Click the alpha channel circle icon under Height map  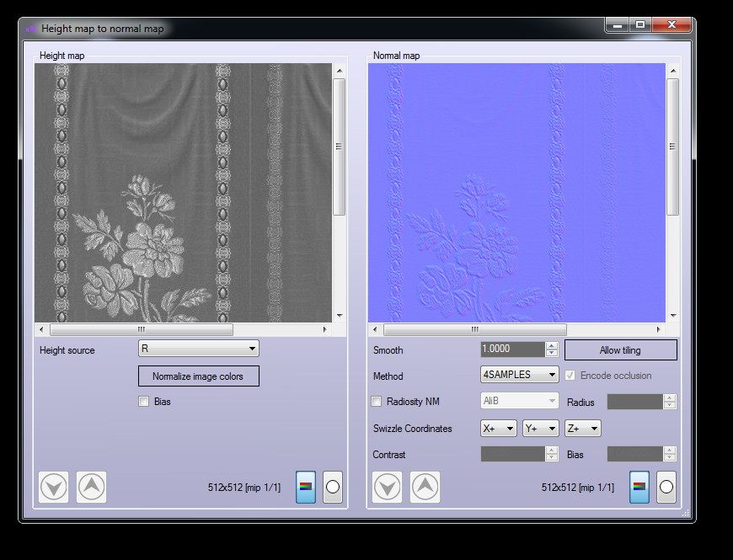point(332,487)
